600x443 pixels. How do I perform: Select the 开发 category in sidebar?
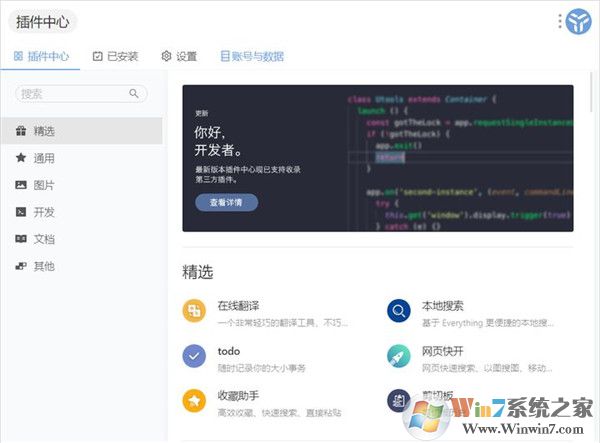[81, 212]
